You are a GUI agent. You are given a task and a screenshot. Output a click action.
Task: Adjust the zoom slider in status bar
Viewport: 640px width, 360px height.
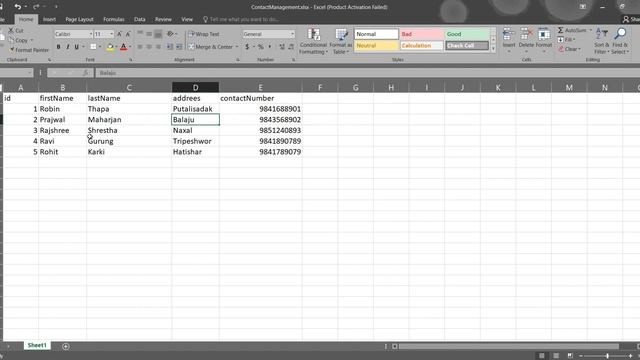[x=607, y=356]
